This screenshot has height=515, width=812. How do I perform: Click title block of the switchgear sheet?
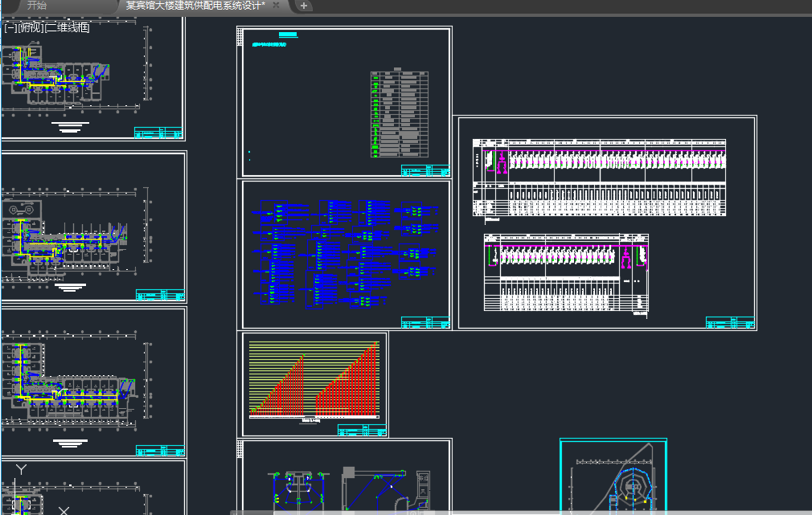pyautogui.click(x=730, y=323)
